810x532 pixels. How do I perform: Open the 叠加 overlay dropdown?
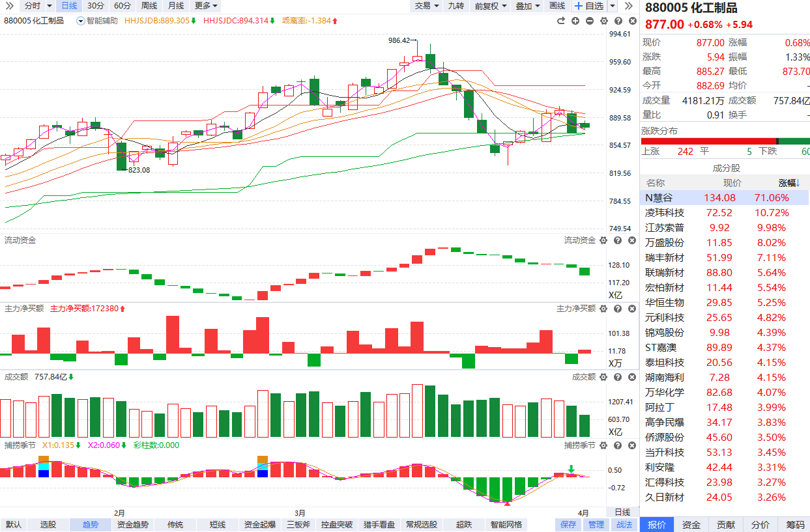pyautogui.click(x=527, y=6)
